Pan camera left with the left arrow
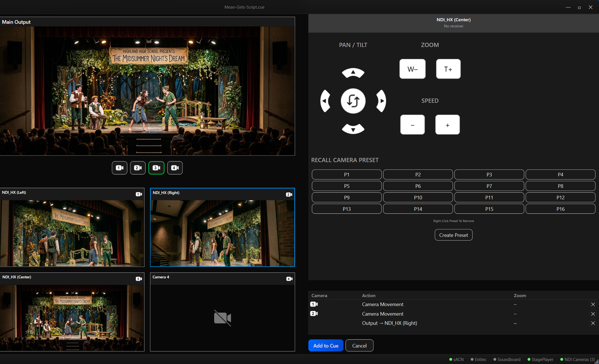This screenshot has width=599, height=364. pos(325,101)
